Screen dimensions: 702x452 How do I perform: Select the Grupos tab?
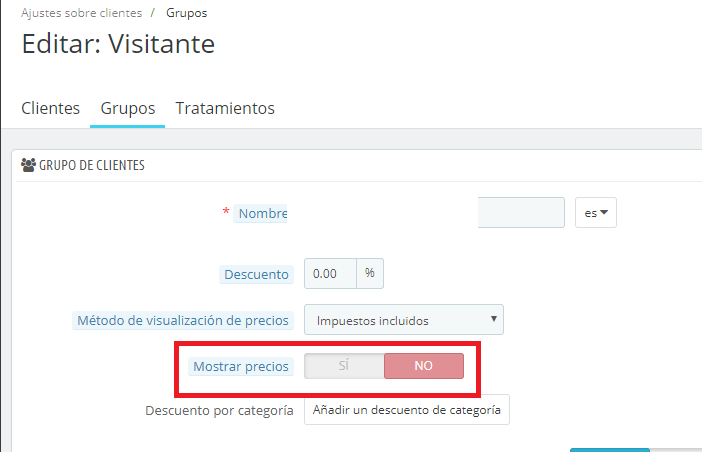[128, 108]
